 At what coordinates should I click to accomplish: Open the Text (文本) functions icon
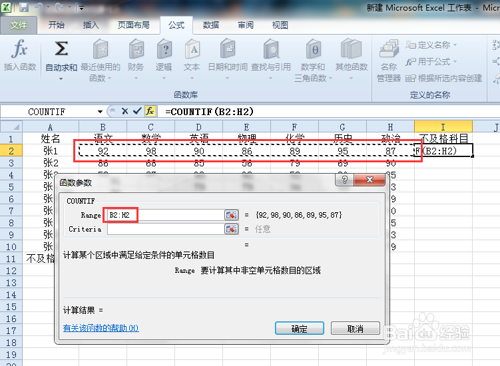tap(192, 49)
